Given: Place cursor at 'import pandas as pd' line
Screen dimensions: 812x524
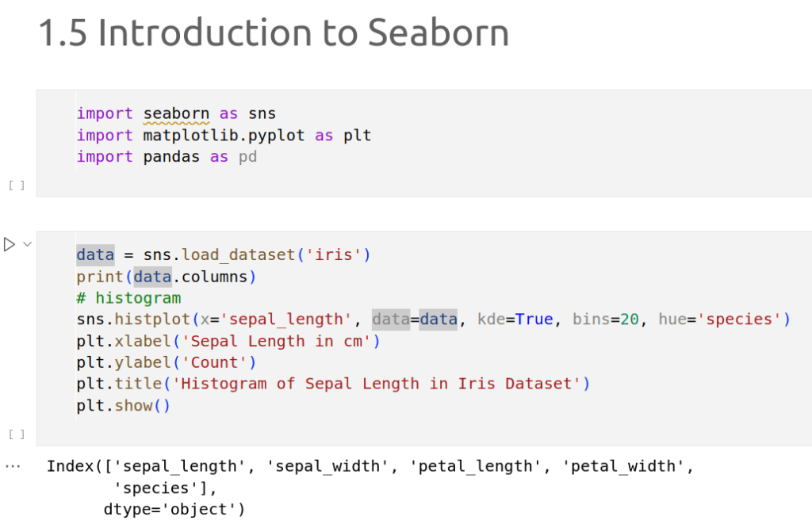Looking at the screenshot, I should [x=167, y=157].
